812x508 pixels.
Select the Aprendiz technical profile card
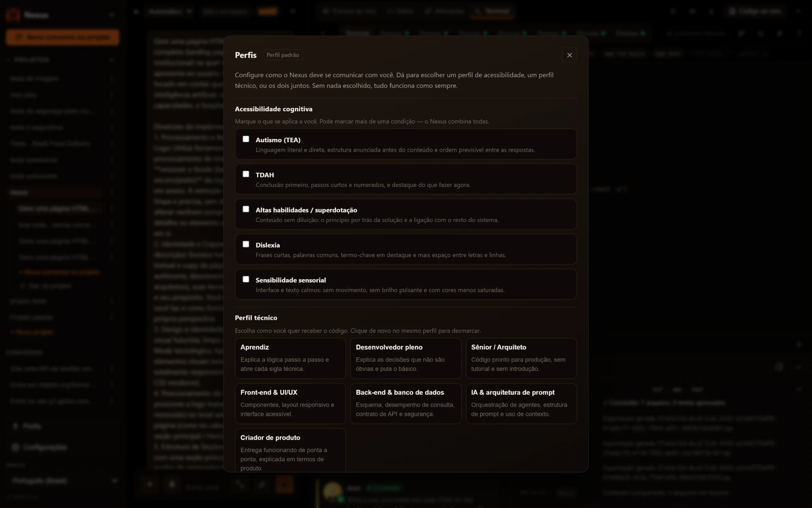tap(290, 358)
